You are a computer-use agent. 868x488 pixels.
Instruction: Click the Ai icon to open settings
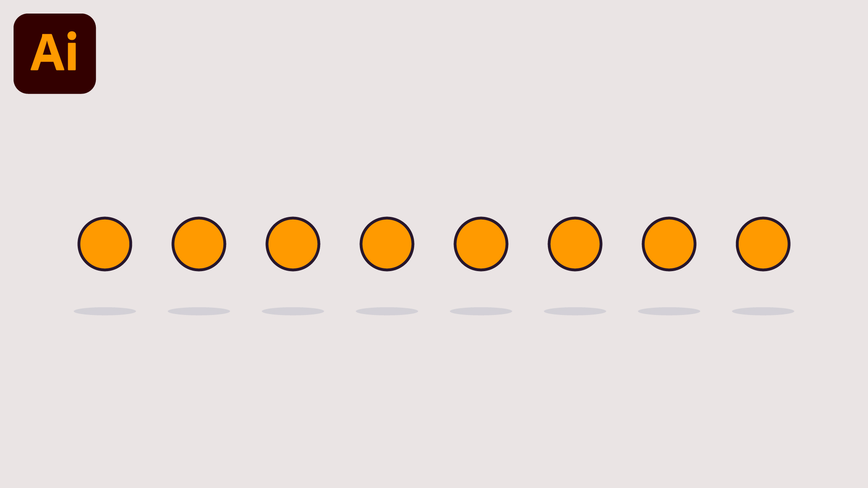tap(54, 52)
